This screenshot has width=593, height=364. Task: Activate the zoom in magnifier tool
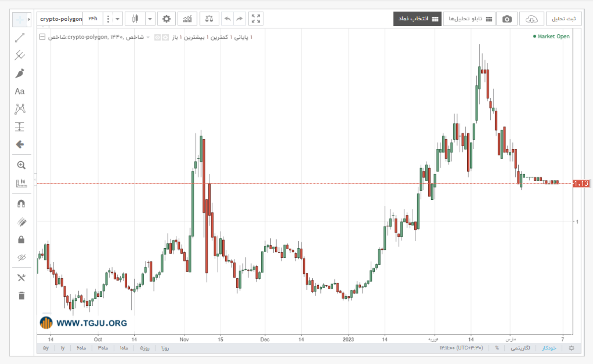tap(21, 165)
